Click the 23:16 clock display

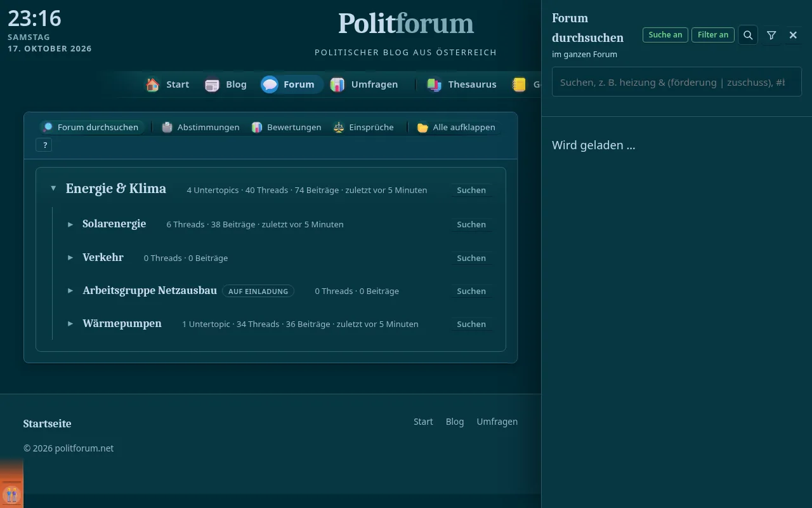tap(34, 18)
